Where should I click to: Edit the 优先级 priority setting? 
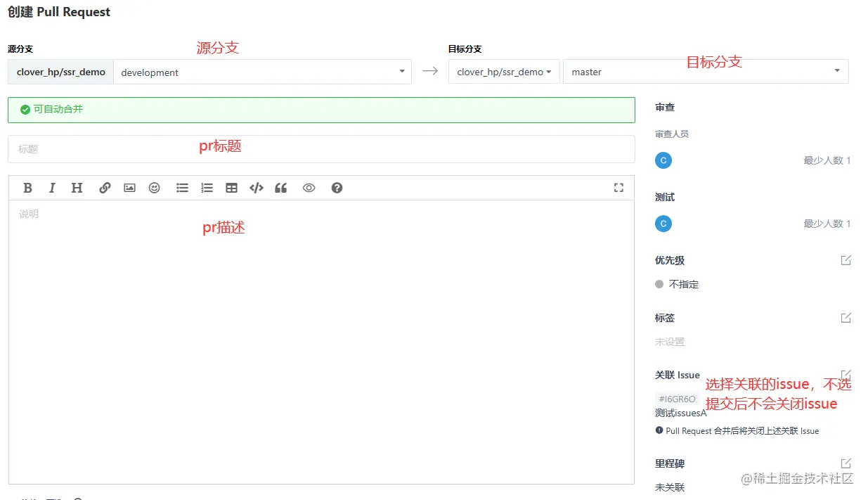click(846, 260)
